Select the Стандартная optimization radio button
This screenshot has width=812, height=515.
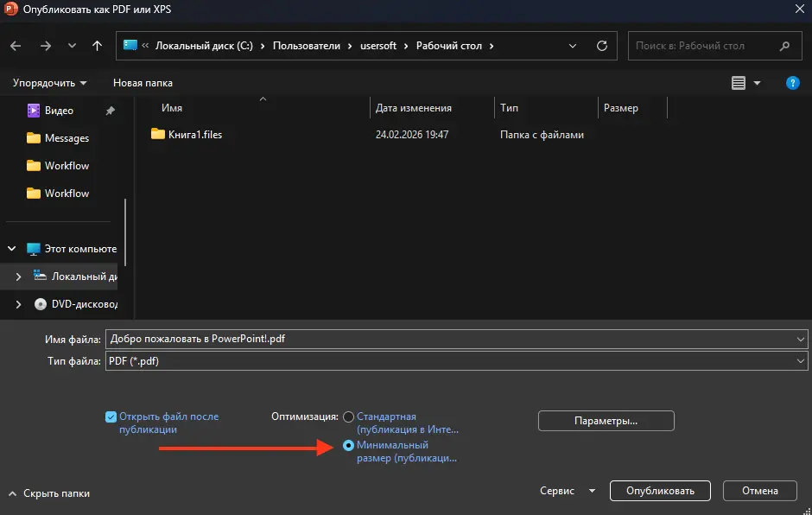tap(349, 416)
